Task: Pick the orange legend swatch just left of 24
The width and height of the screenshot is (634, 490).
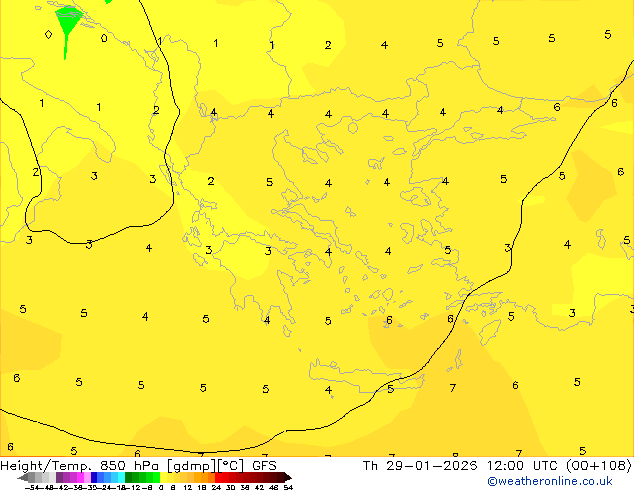Action: [211, 477]
